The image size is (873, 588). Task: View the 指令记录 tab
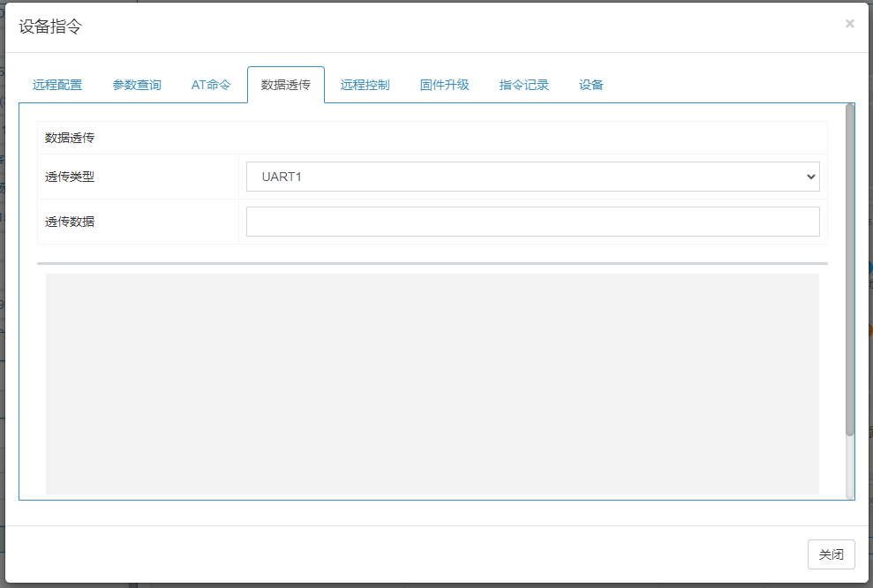[524, 85]
